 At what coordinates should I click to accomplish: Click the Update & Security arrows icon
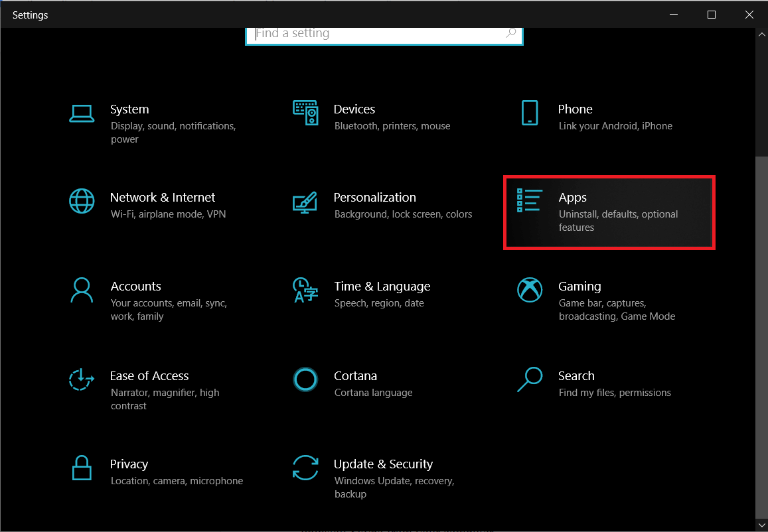305,468
